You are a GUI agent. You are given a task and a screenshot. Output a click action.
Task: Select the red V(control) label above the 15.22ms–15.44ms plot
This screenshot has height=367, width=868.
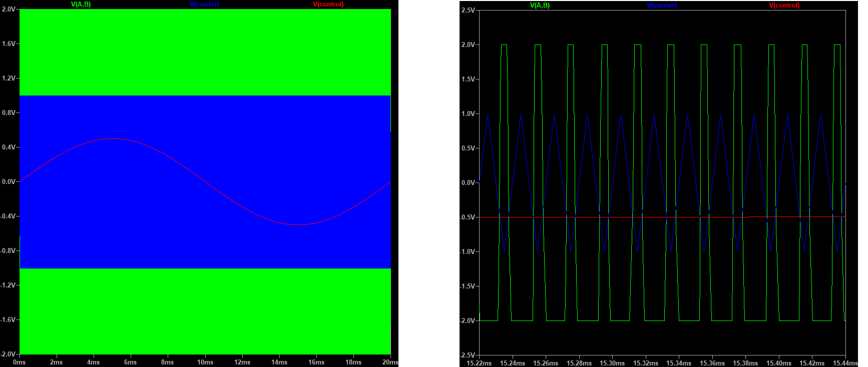[784, 5]
